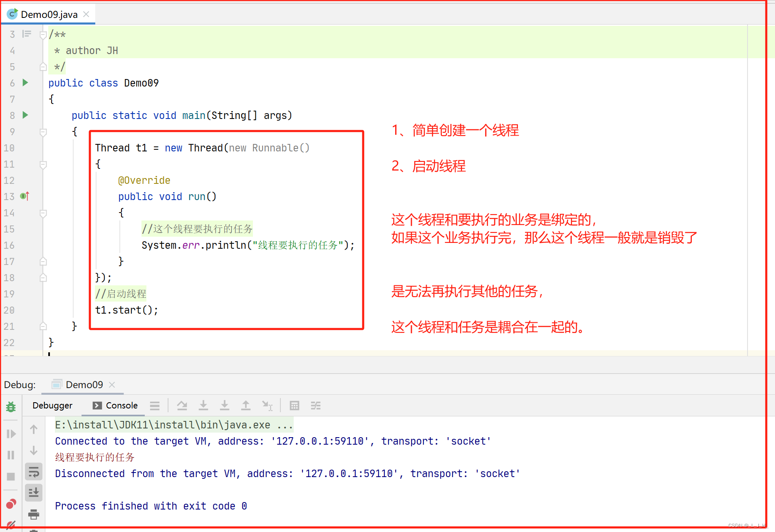Click line number 20 in gutter

9,310
